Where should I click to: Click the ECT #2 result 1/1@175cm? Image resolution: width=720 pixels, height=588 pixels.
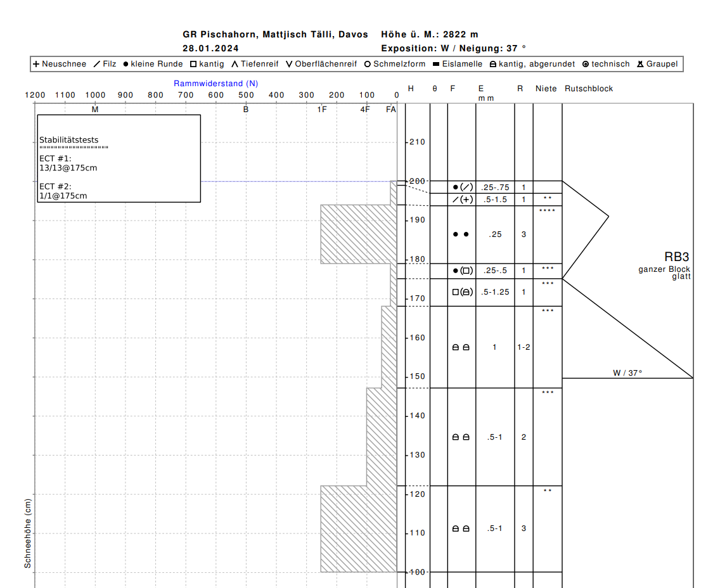pos(63,196)
